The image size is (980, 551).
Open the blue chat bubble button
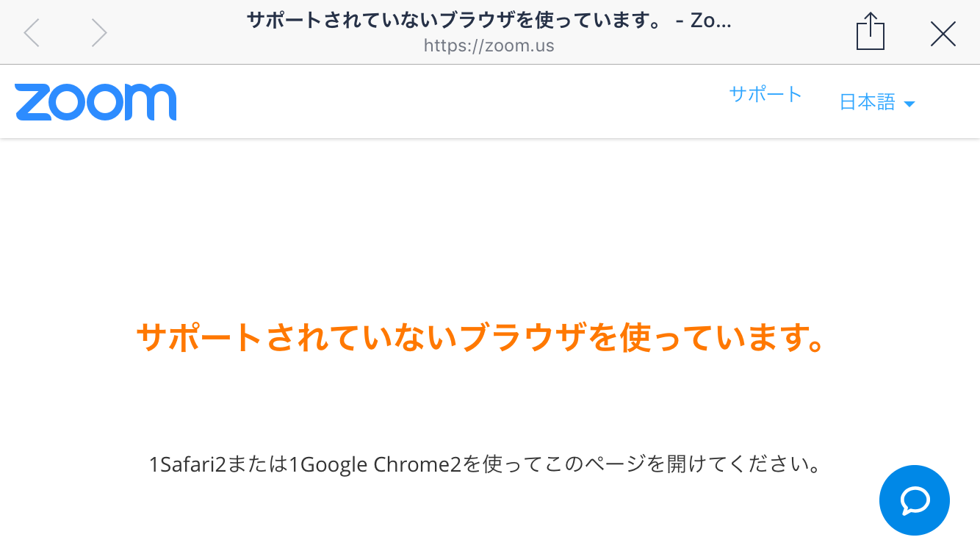(x=915, y=500)
